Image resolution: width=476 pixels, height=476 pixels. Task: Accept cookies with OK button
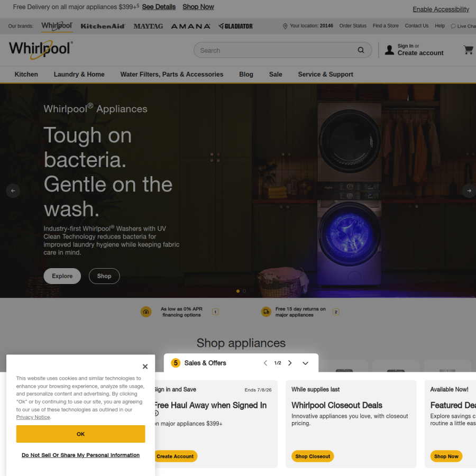tap(81, 434)
